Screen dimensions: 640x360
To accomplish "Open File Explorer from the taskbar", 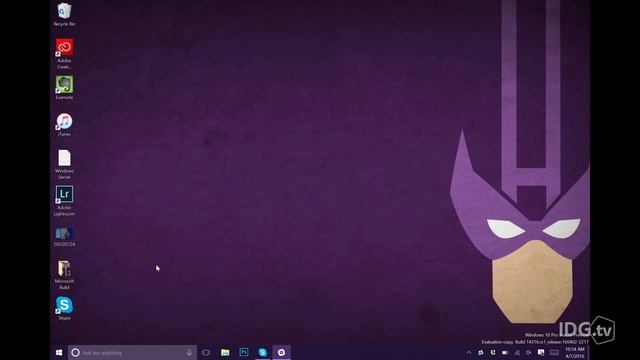I will pyautogui.click(x=225, y=353).
